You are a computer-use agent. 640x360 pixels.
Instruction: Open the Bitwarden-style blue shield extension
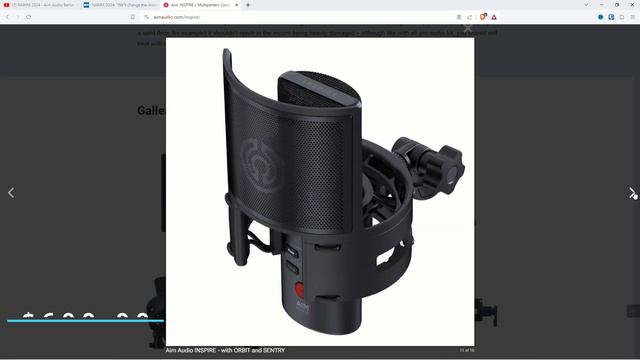[x=611, y=17]
